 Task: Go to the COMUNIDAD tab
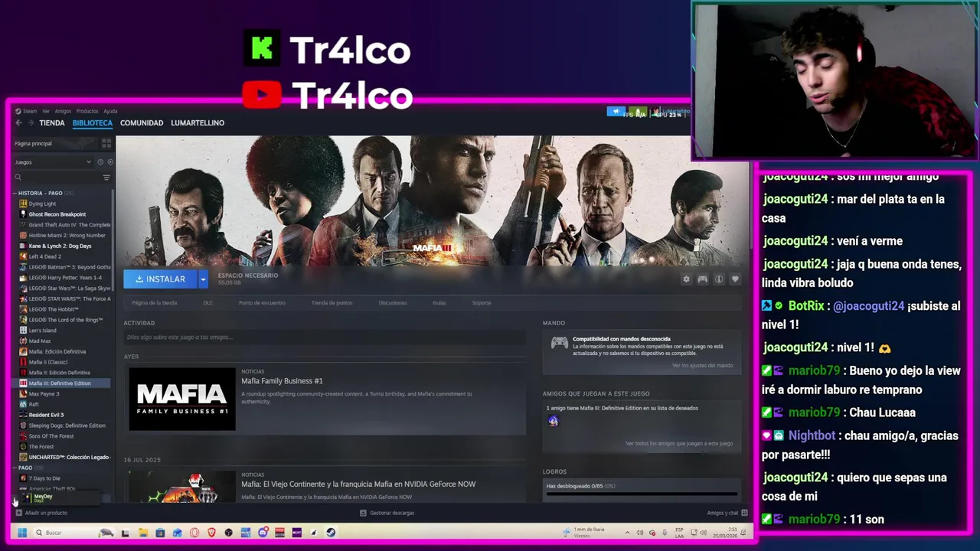tap(142, 122)
